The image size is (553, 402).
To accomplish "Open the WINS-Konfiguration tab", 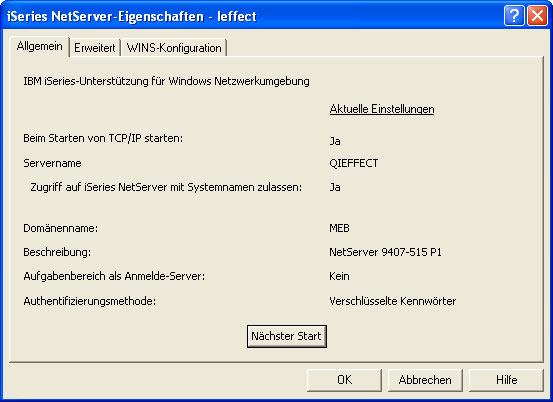I will point(174,48).
